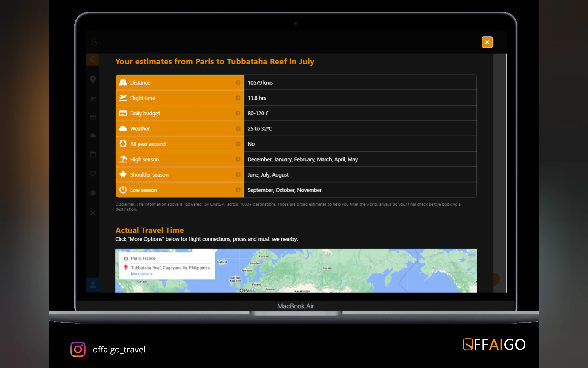This screenshot has width=588, height=368.
Task: Click Tubbataha Reef destination in map card
Action: (170, 267)
